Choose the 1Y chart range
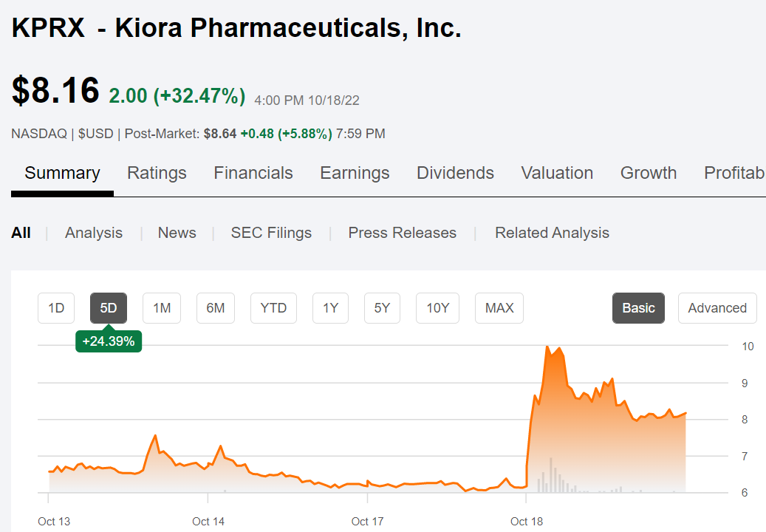This screenshot has height=532, width=766. tap(330, 308)
